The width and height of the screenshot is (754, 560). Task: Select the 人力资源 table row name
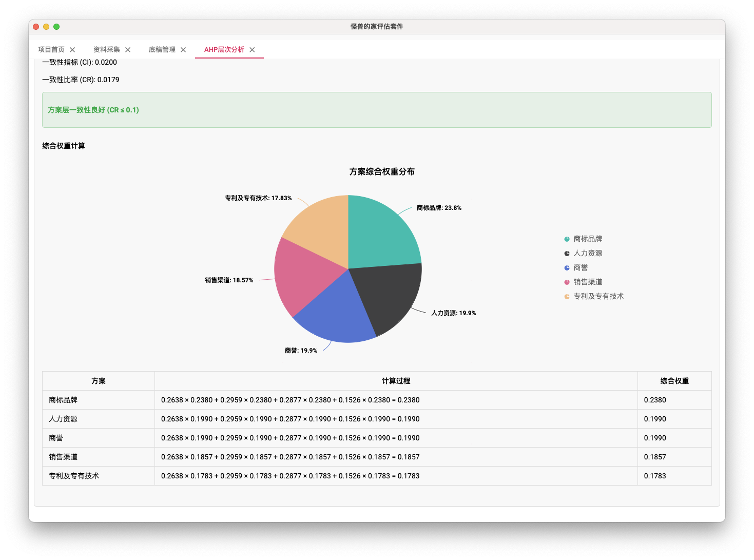click(63, 419)
